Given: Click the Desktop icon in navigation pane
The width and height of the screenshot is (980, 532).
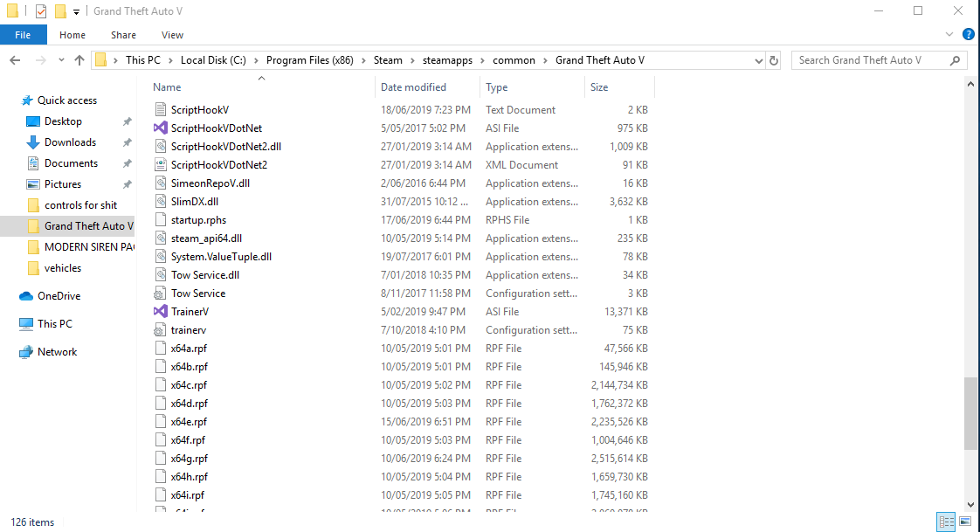Looking at the screenshot, I should (x=33, y=121).
